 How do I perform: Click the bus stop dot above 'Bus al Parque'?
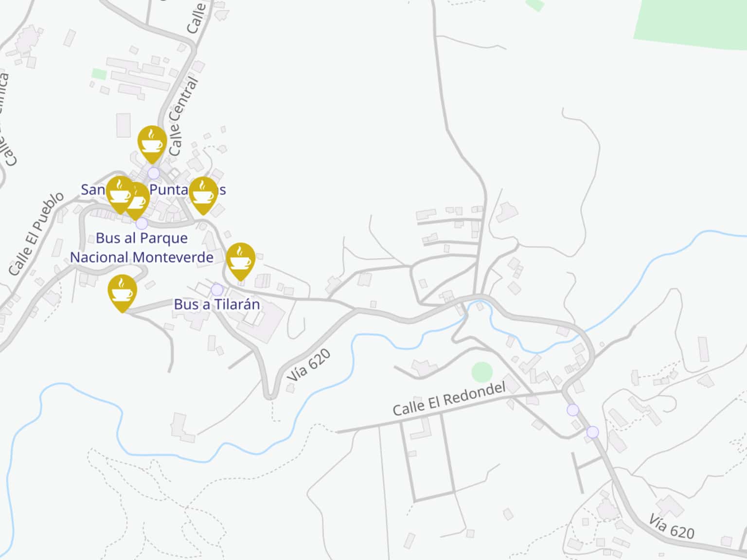(x=142, y=224)
